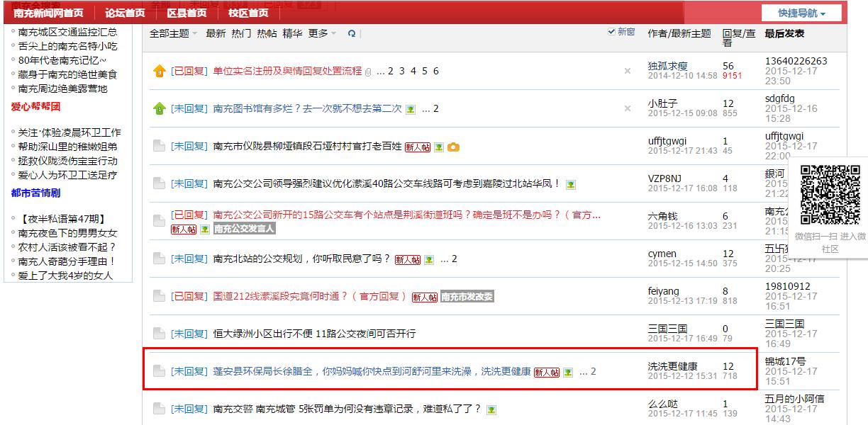
Task: Click the X icon on 独孤求瘦 row
Action: click(627, 71)
